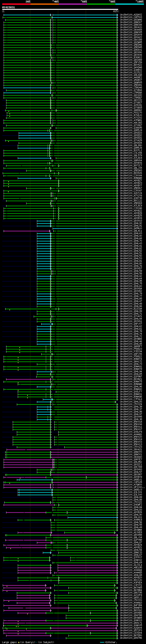Click hit UniRef100_Q94L53
The image size is (146, 644).
point(131,259)
